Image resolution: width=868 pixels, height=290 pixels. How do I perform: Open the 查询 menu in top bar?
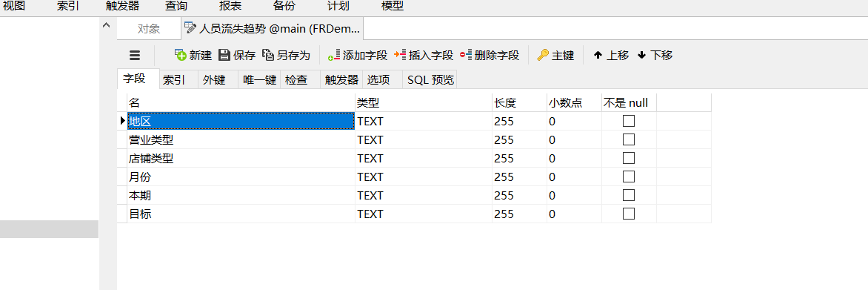coord(176,7)
